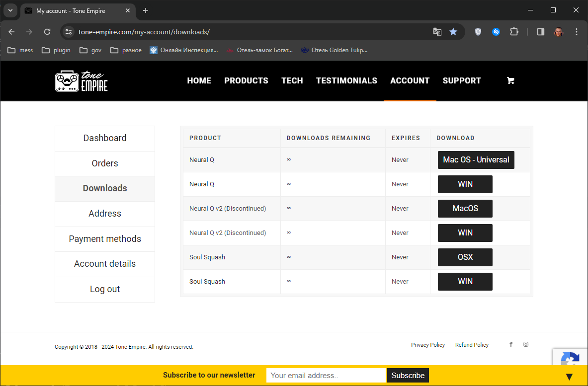Click the browser back arrow
The height and width of the screenshot is (386, 588).
(x=11, y=32)
